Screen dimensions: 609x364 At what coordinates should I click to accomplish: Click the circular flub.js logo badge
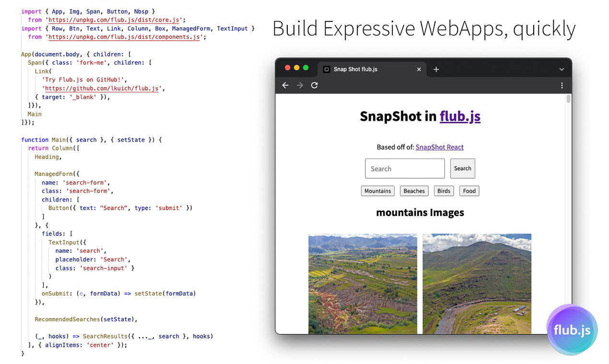pos(572,330)
